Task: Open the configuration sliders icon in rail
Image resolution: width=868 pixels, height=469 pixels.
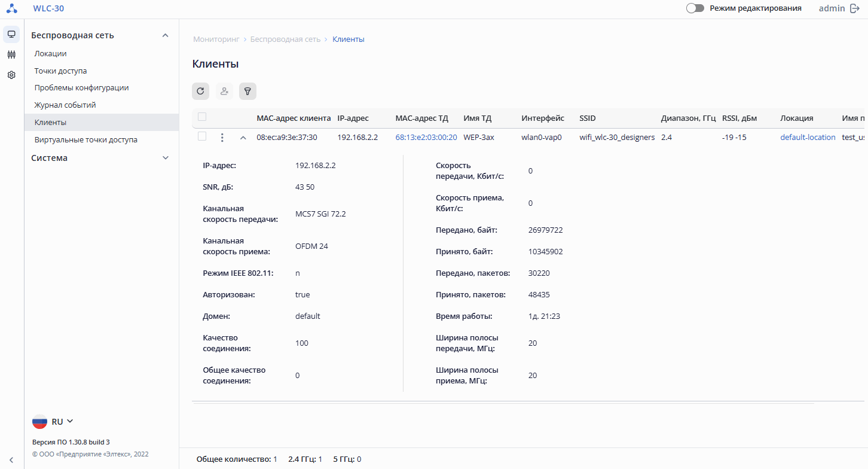Action: click(11, 54)
